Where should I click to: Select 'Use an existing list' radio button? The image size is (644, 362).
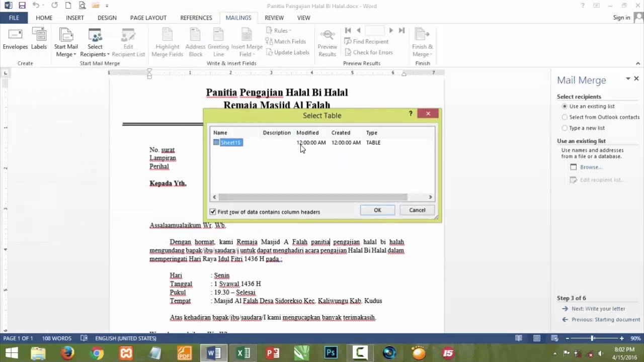coord(565,106)
